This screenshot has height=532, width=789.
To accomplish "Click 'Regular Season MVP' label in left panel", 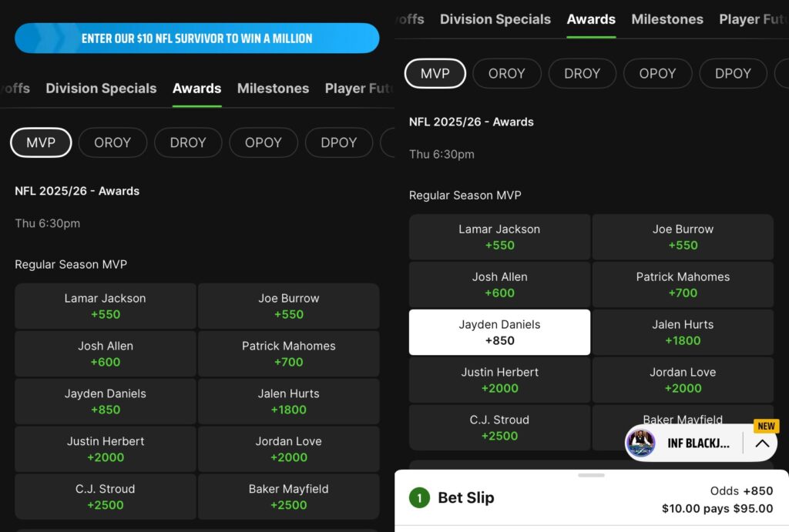I will click(71, 265).
